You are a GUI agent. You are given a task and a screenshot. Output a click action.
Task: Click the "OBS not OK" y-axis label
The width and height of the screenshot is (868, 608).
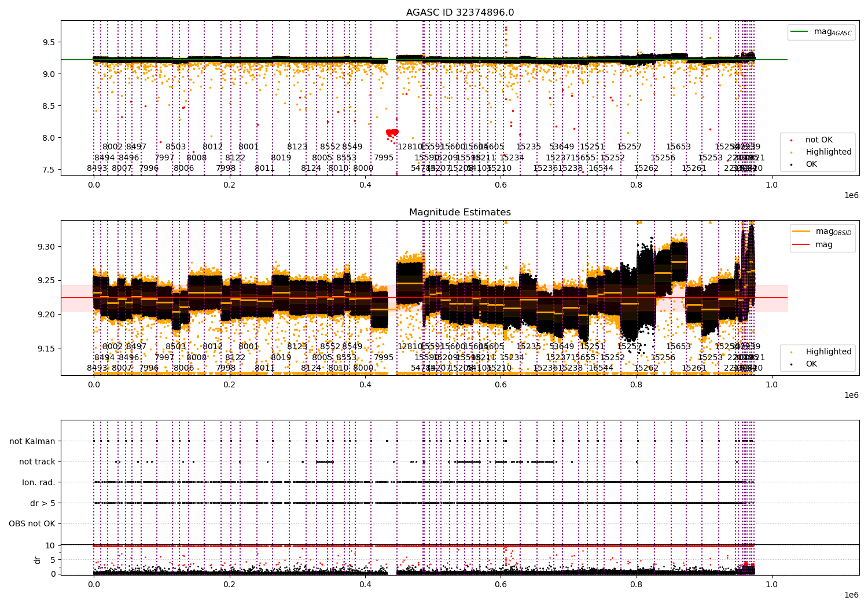pos(32,523)
